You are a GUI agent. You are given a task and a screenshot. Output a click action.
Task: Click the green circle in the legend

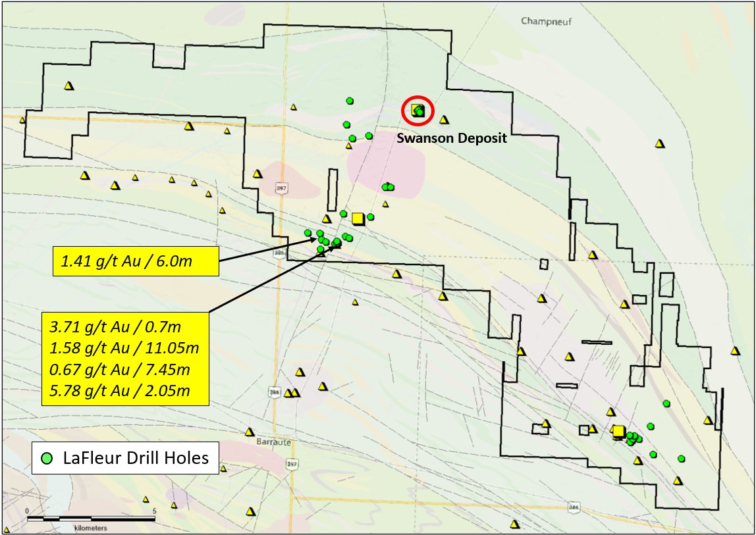[x=47, y=458]
